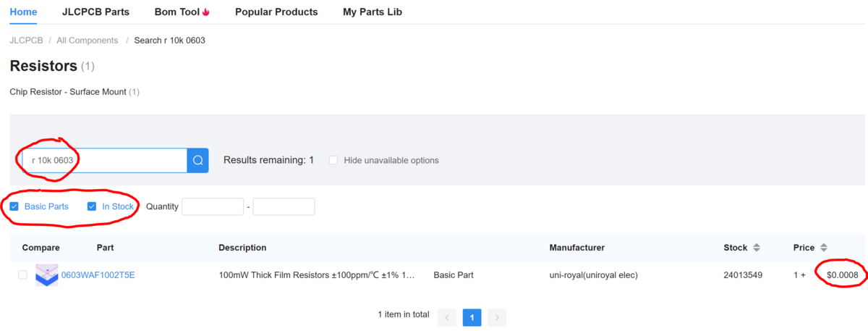Open the Home tab
This screenshot has width=868, height=331.
tap(23, 12)
